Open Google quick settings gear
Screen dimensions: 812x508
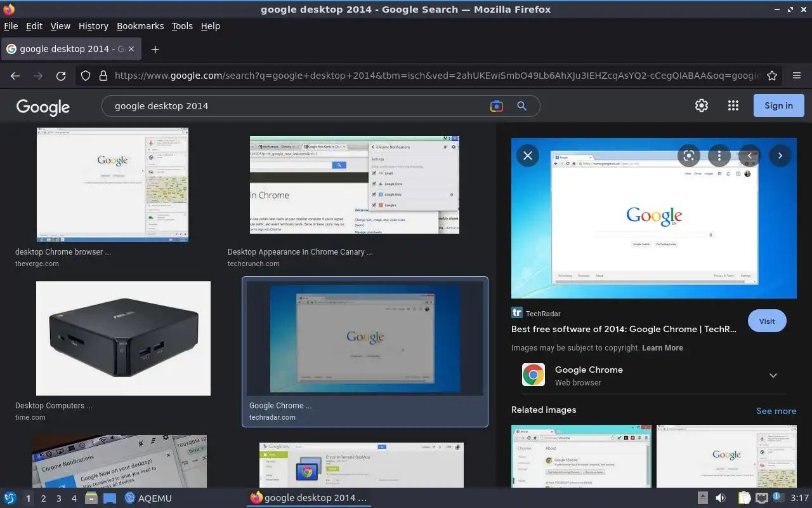(x=702, y=105)
